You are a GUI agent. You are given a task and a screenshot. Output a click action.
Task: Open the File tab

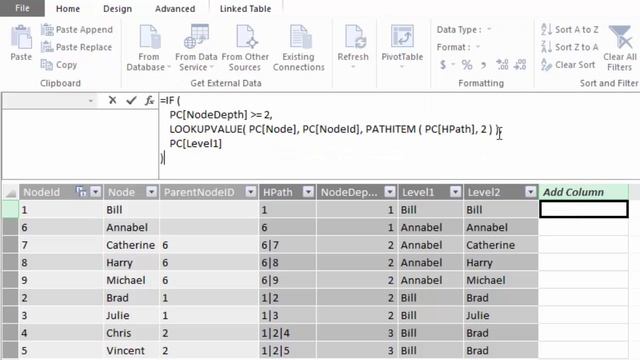[22, 8]
